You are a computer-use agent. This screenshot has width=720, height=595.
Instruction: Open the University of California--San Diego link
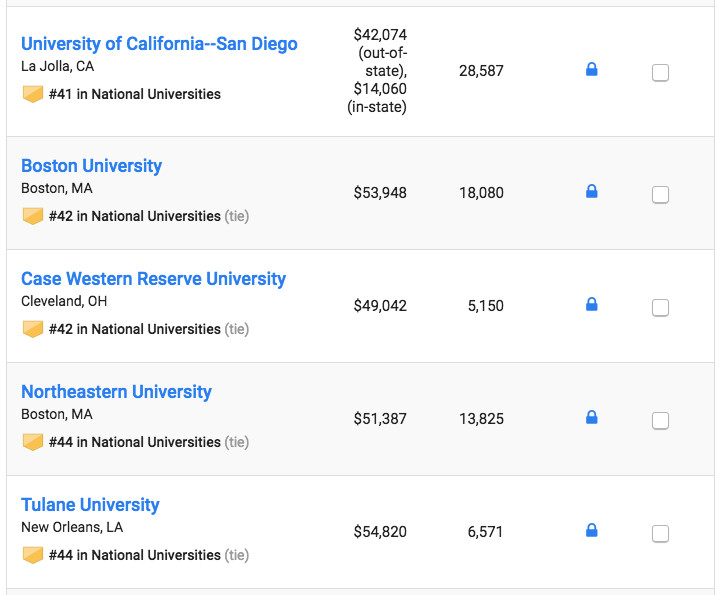(159, 44)
